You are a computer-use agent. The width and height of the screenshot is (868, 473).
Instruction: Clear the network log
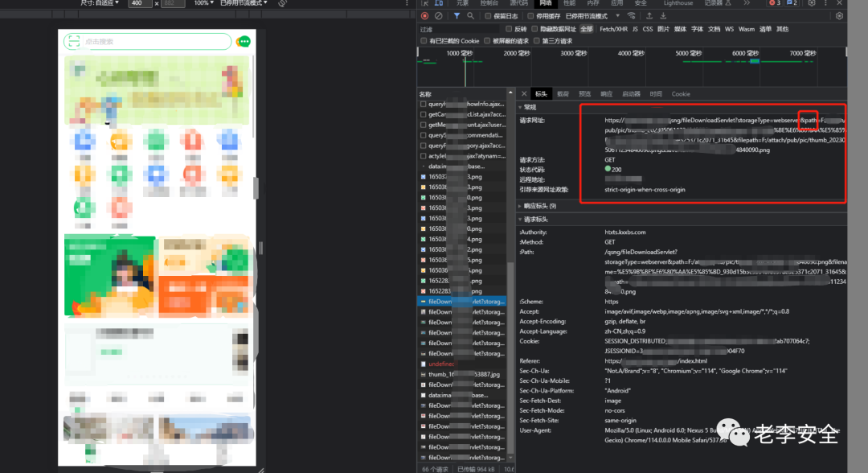click(439, 15)
